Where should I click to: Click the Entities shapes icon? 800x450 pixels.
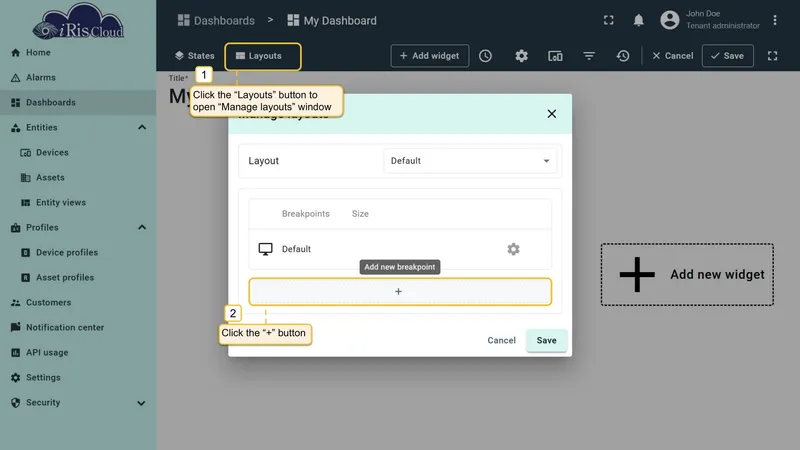pyautogui.click(x=15, y=128)
